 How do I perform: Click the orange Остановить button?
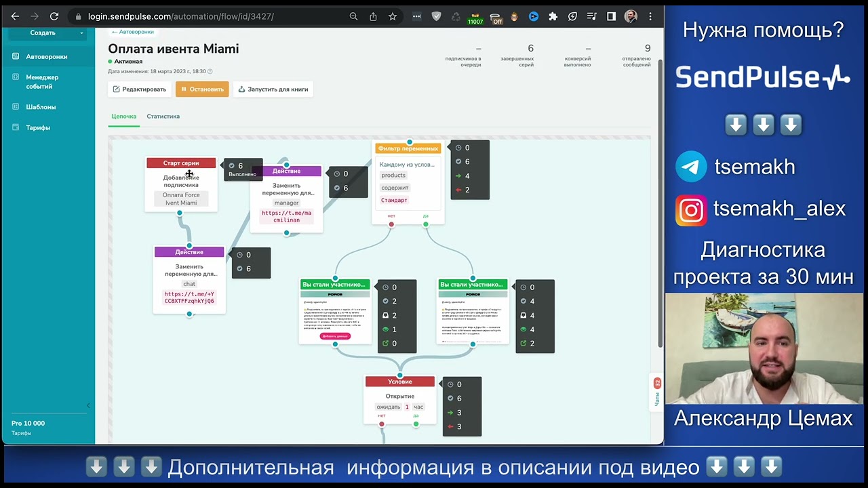[x=202, y=89]
